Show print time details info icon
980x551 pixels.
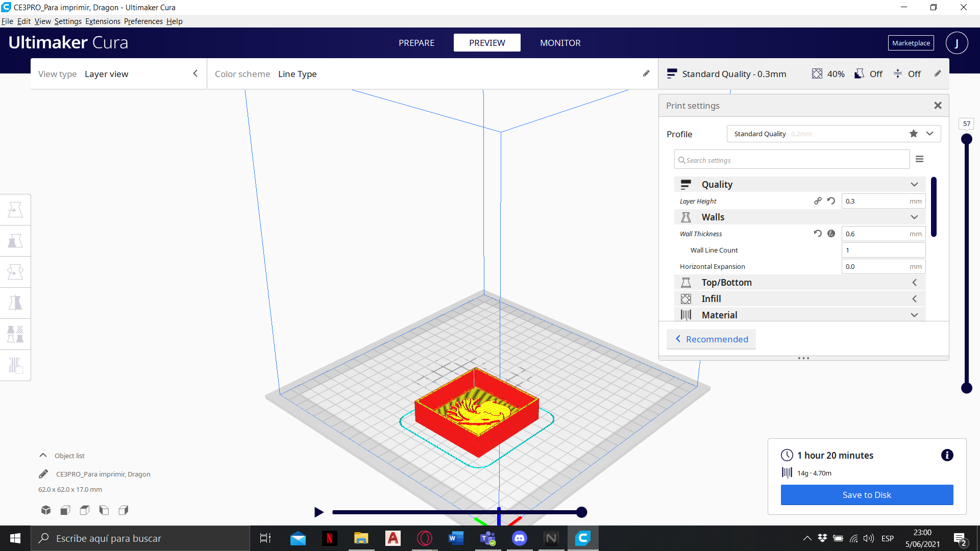[x=947, y=455]
